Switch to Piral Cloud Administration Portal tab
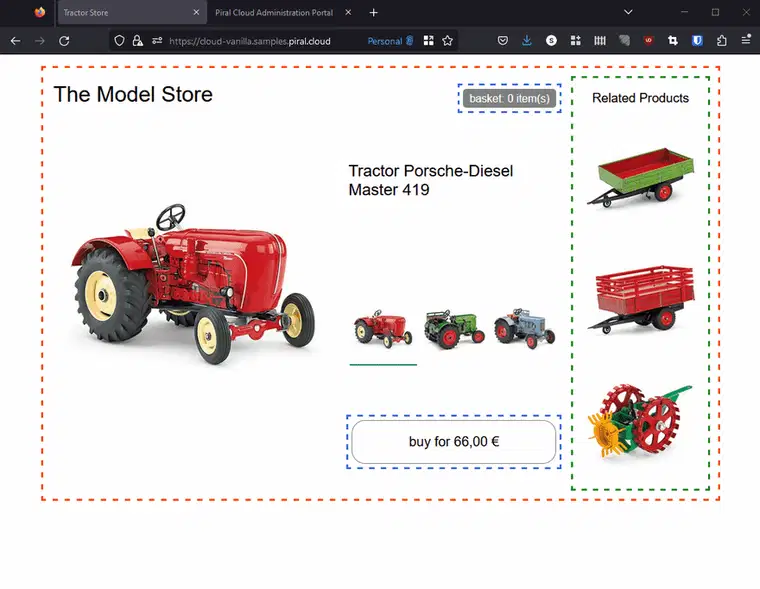Screen dimensions: 760x589 (x=274, y=13)
